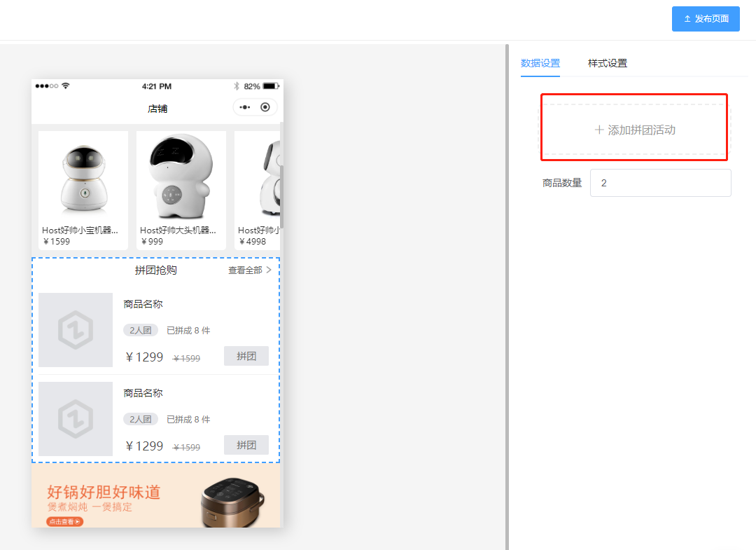The width and height of the screenshot is (756, 550).
Task: Click the 拼团抢购 section title
Action: [155, 270]
